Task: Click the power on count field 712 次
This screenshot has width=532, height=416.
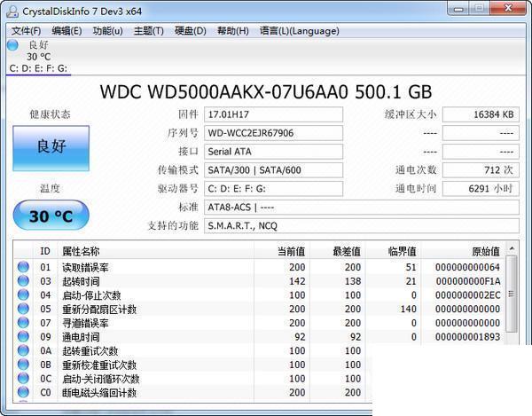Action: 481,170
